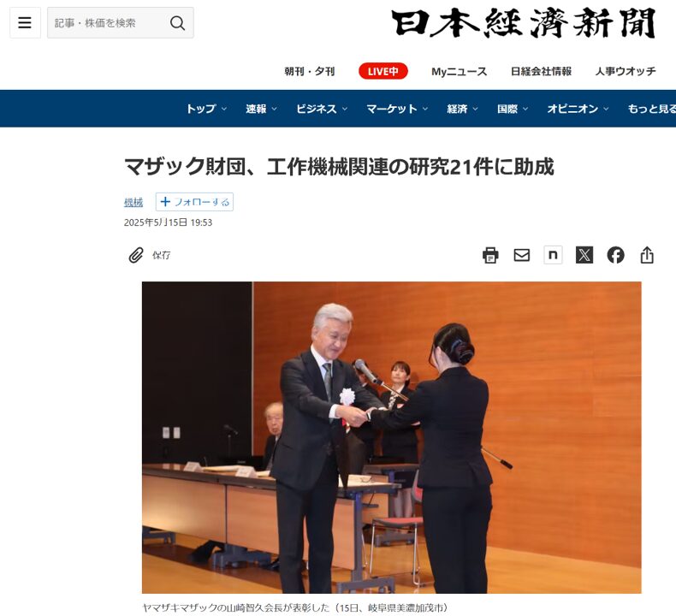The height and width of the screenshot is (616, 676).
Task: Open the award ceremony article photo
Action: pyautogui.click(x=391, y=437)
